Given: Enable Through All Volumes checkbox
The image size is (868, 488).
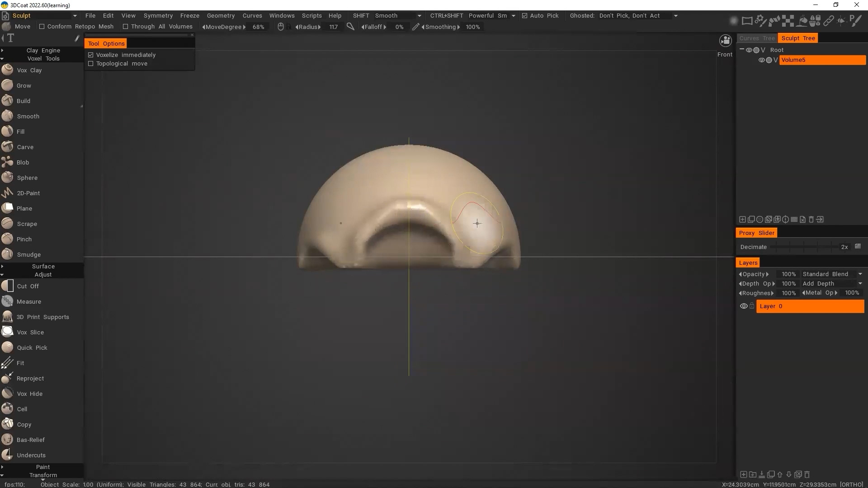Looking at the screenshot, I should [126, 27].
